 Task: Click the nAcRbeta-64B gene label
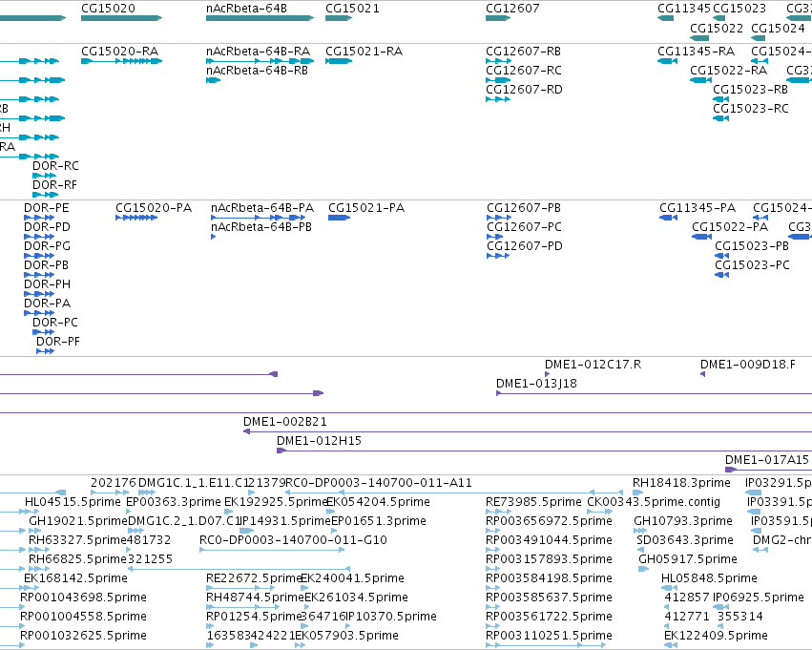point(246,9)
